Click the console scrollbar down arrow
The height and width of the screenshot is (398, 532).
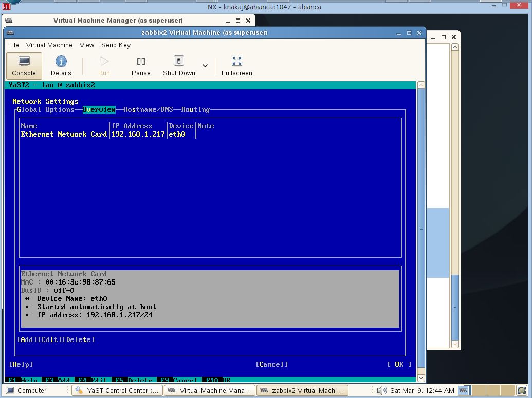click(420, 377)
